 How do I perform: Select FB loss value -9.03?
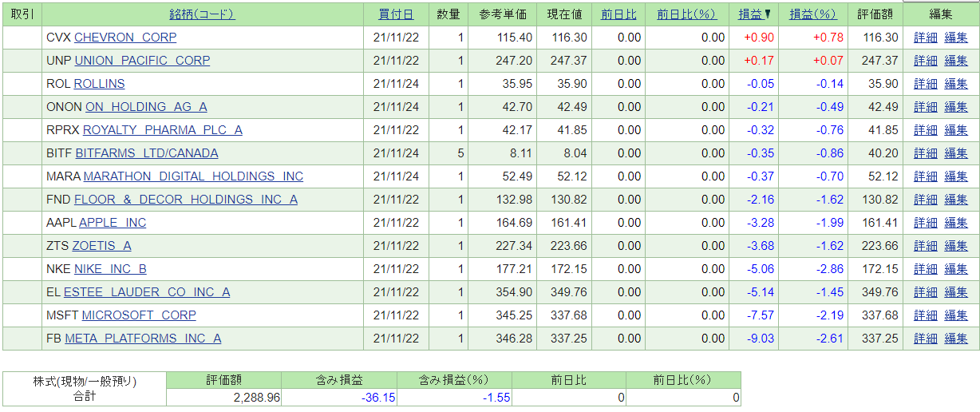[x=761, y=339]
